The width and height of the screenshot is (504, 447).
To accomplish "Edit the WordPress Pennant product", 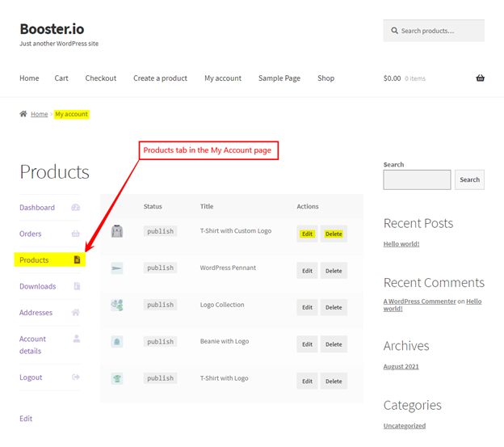I will click(307, 271).
